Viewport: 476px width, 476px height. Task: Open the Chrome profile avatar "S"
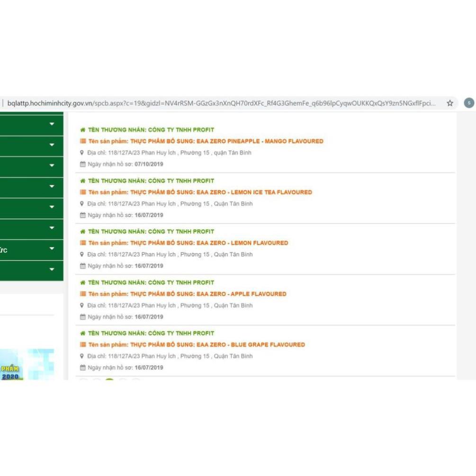click(x=468, y=103)
